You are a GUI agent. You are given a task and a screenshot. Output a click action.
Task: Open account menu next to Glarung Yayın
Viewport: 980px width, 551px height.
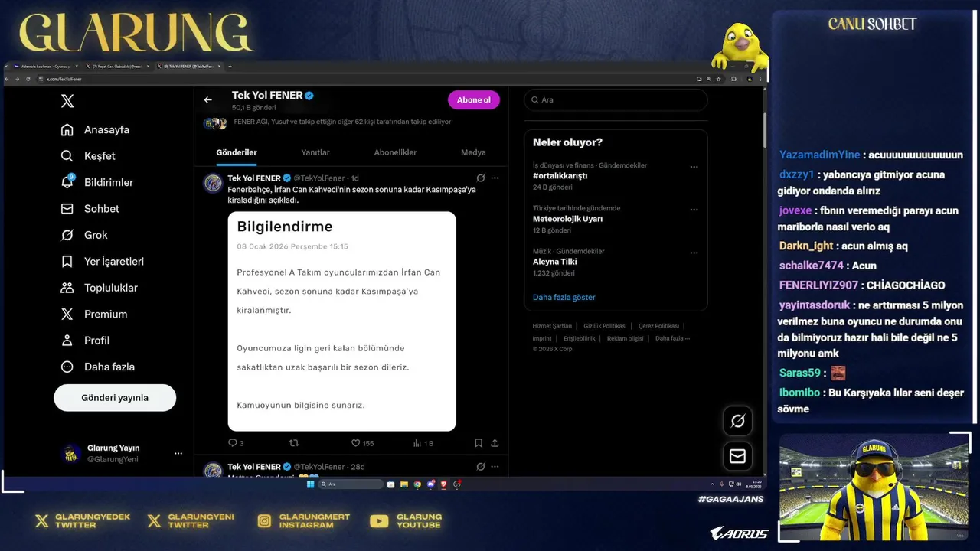[x=178, y=453]
